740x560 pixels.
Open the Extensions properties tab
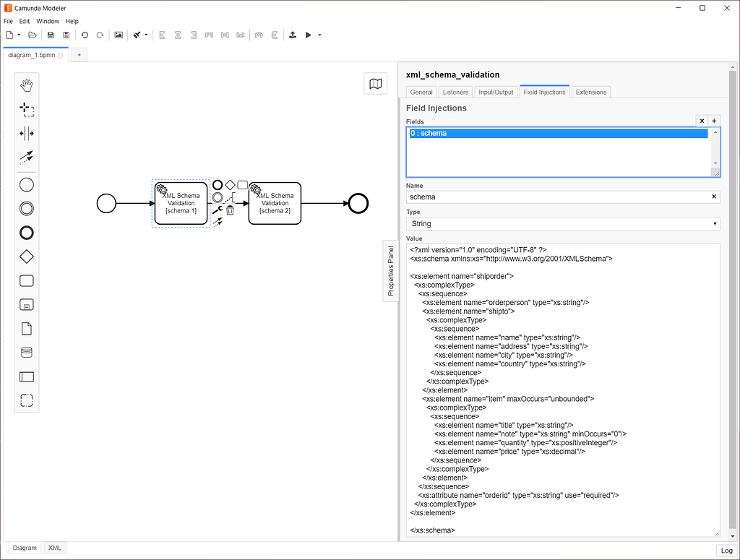(591, 92)
